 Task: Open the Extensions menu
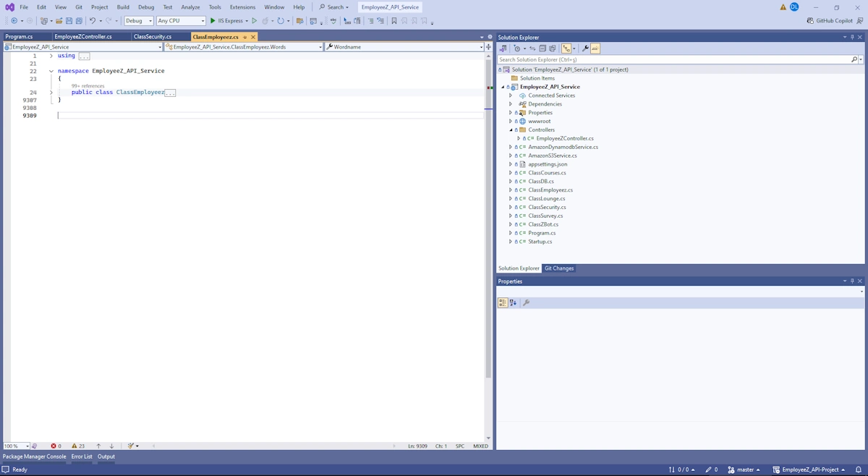click(242, 7)
